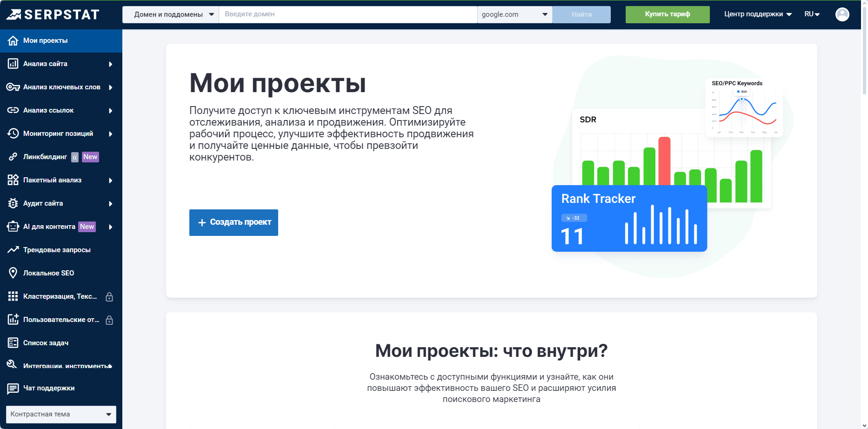Click the Трендовые запросы trend icon
This screenshot has width=868, height=429.
pos(13,250)
